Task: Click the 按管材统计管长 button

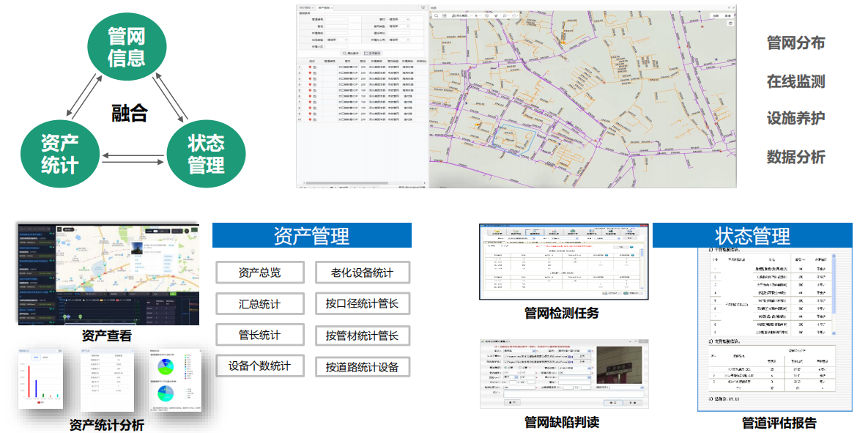Action: [x=363, y=336]
